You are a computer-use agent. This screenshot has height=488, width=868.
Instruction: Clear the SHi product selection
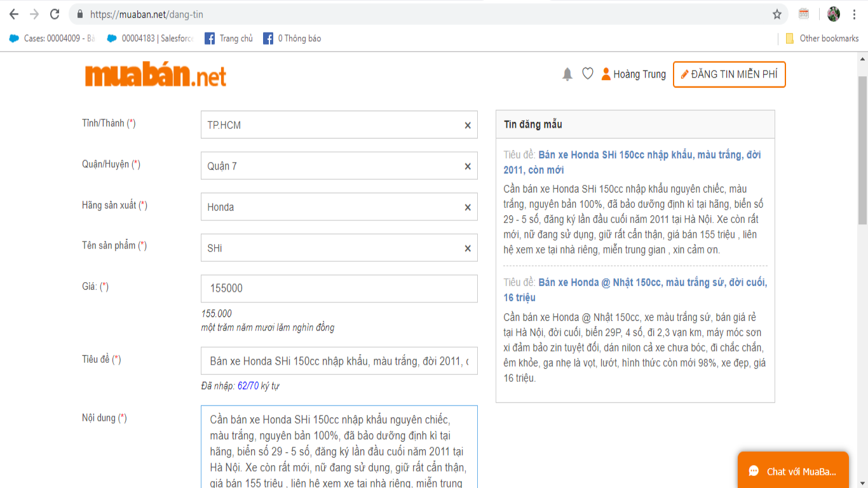[x=468, y=248]
